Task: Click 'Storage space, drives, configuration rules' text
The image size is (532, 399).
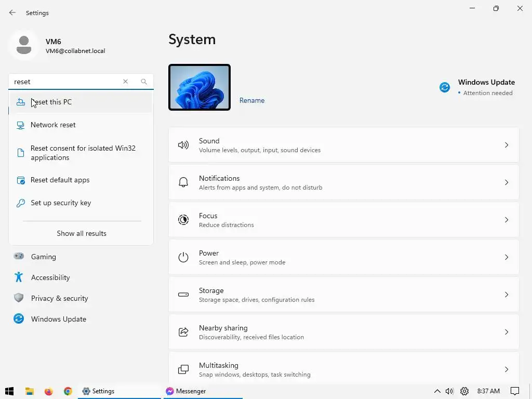Action: tap(257, 300)
